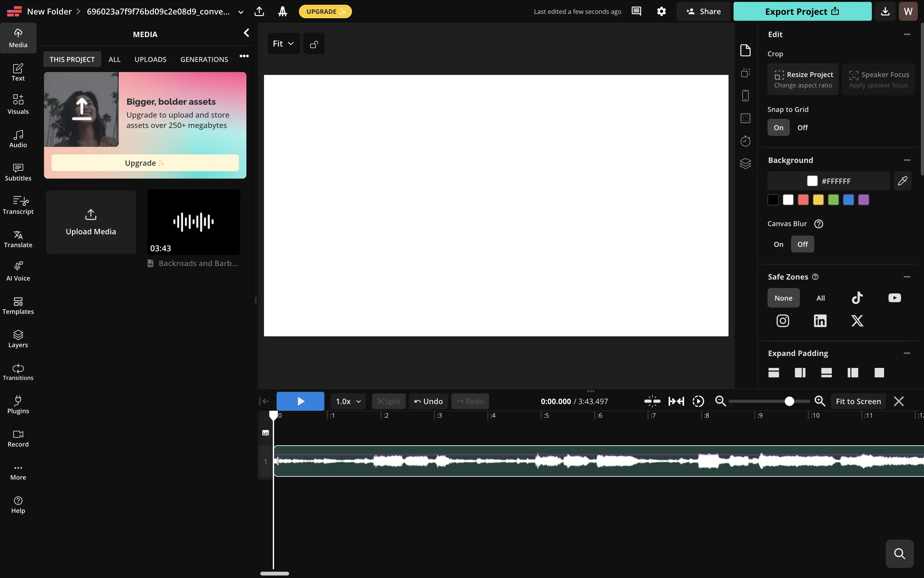Select the AI Voice tool
The width and height of the screenshot is (924, 578).
[x=18, y=271]
